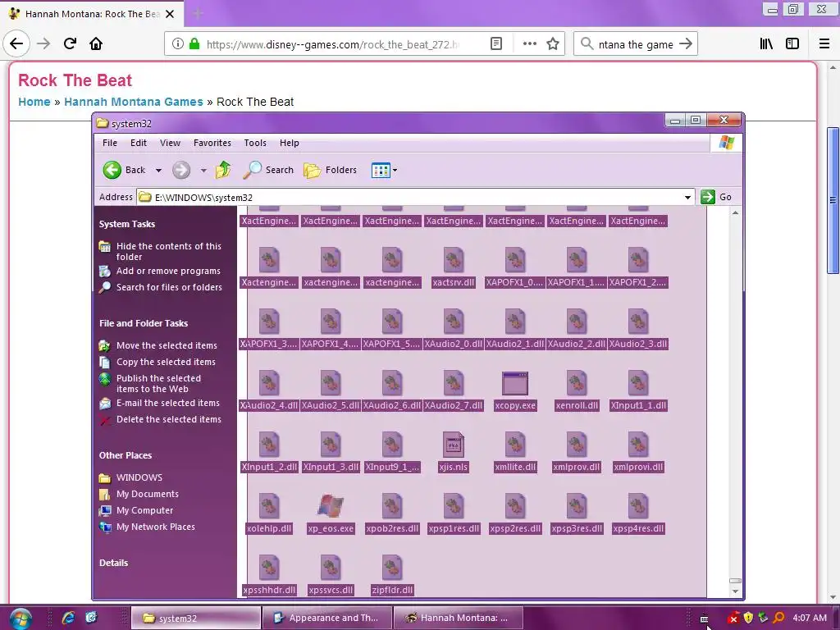Open Forward button history dropdown
Image resolution: width=840 pixels, height=630 pixels.
[203, 171]
